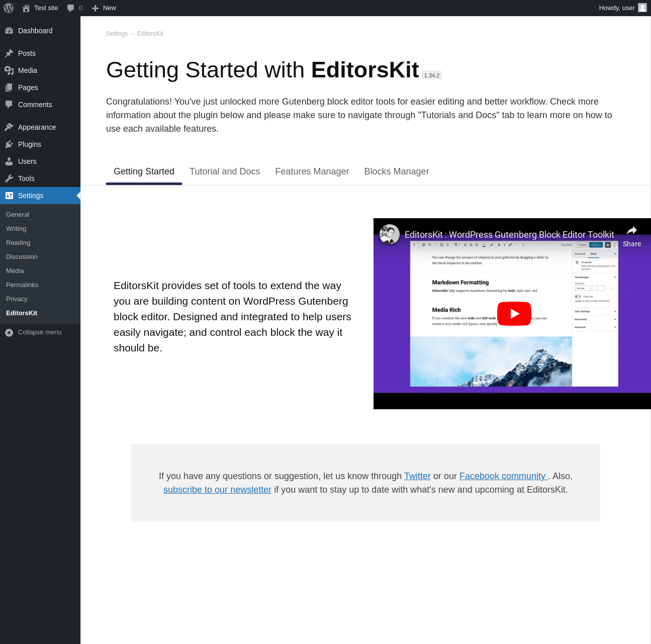Click the Appearance paintbrush icon
Viewport: 651px width, 644px height.
pyautogui.click(x=9, y=127)
